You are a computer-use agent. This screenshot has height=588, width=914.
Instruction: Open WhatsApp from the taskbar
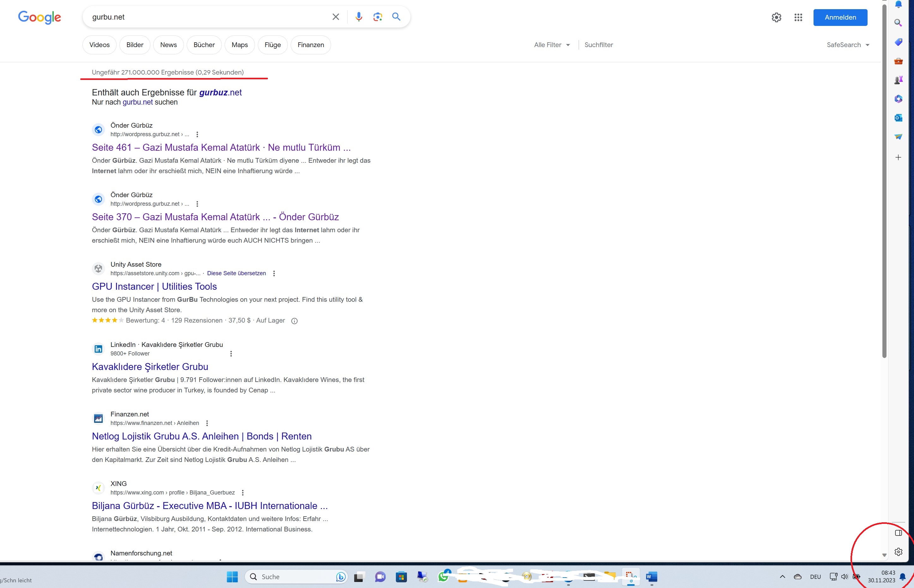[444, 576]
